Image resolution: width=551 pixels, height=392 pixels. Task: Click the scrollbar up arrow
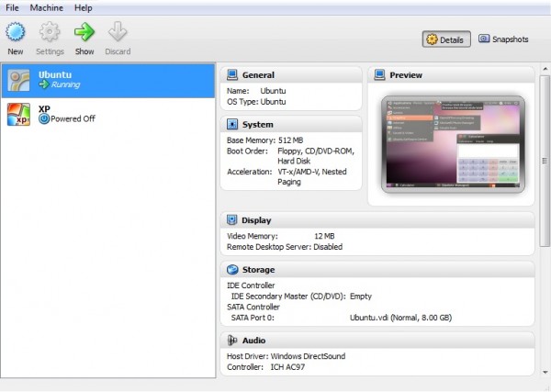(545, 69)
